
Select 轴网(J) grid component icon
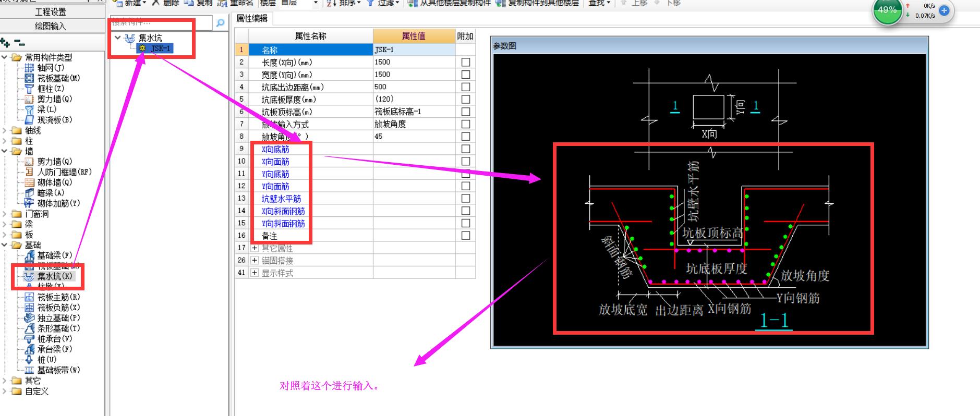[29, 68]
